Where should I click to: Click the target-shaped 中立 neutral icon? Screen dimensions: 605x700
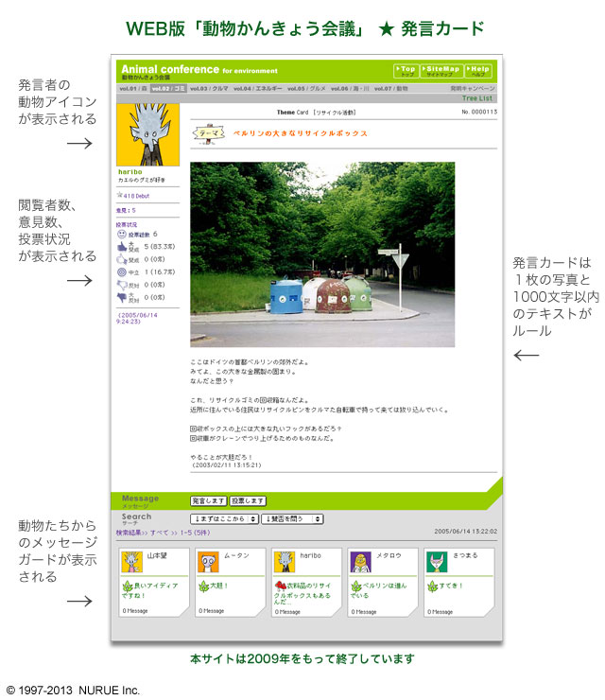pos(121,271)
